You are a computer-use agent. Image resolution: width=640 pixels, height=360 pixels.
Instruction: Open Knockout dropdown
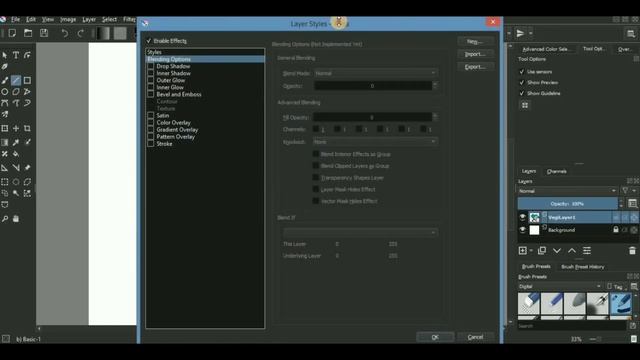(x=375, y=142)
